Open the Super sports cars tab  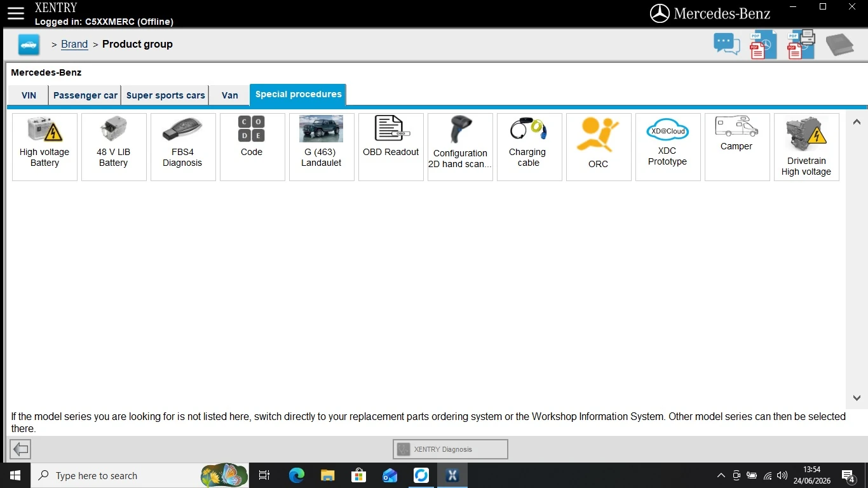pos(165,95)
